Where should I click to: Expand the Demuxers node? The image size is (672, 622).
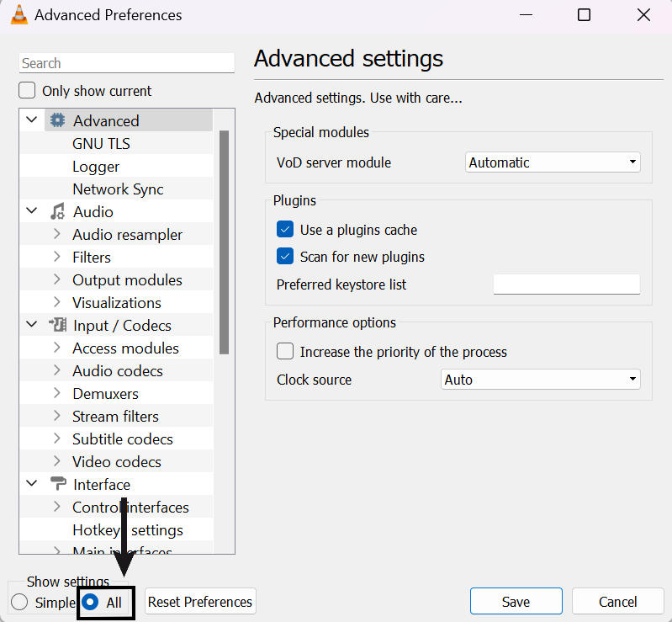pyautogui.click(x=57, y=393)
